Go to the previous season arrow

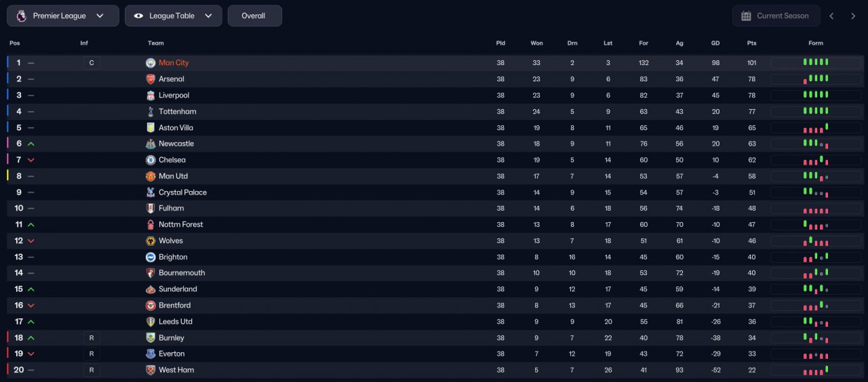pyautogui.click(x=831, y=16)
